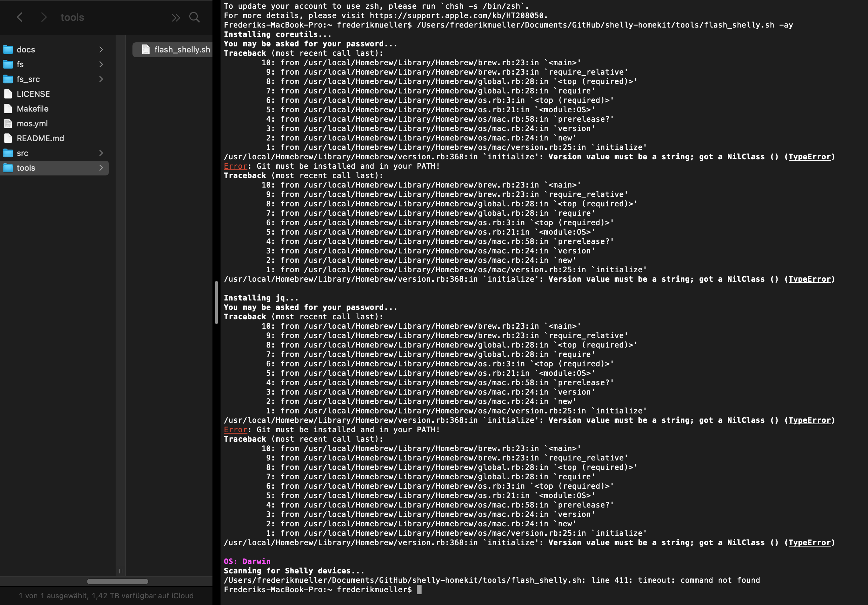Select the LICENSE file icon
The width and height of the screenshot is (868, 605).
8,94
